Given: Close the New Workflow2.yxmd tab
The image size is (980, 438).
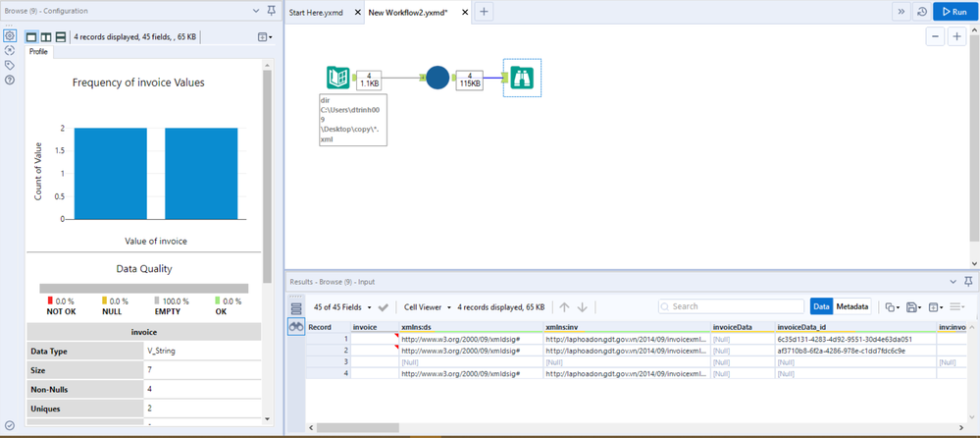Looking at the screenshot, I should coord(464,12).
